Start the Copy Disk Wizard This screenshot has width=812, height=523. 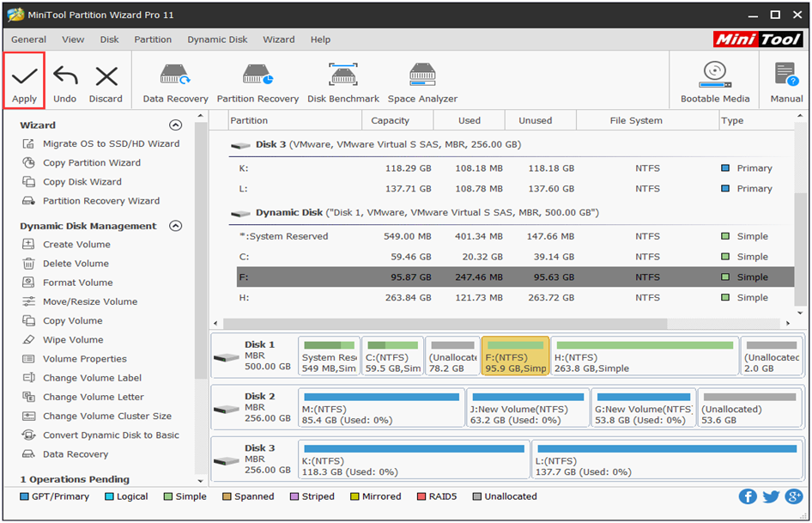(x=72, y=182)
